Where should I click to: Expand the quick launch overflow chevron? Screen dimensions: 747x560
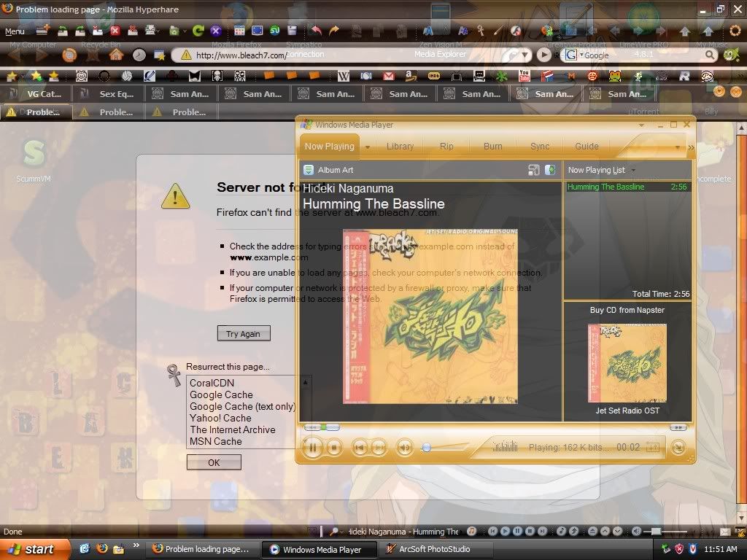(x=136, y=545)
